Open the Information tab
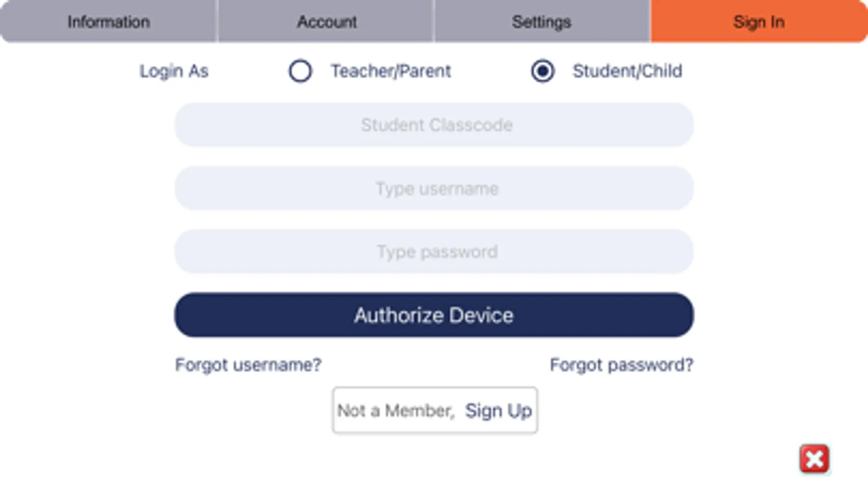 (109, 22)
